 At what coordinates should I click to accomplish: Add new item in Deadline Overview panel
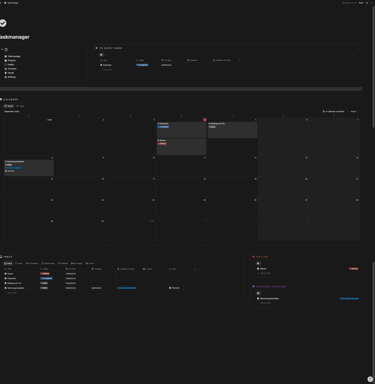264,303
